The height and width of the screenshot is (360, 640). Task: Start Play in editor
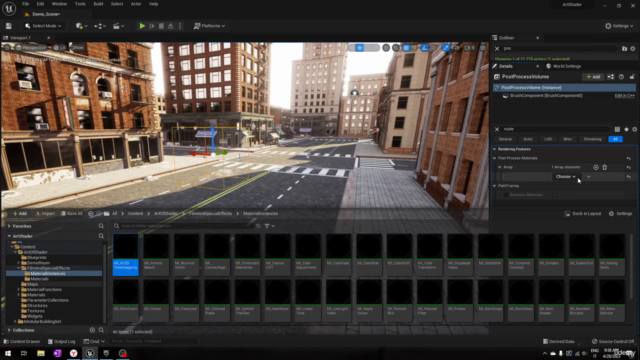142,26
